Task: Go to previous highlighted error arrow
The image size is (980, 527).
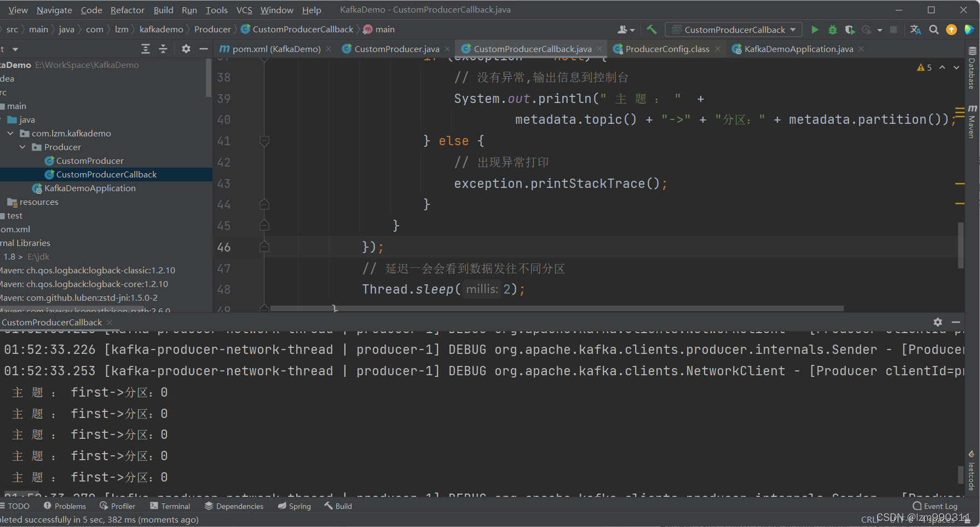Action: click(942, 67)
